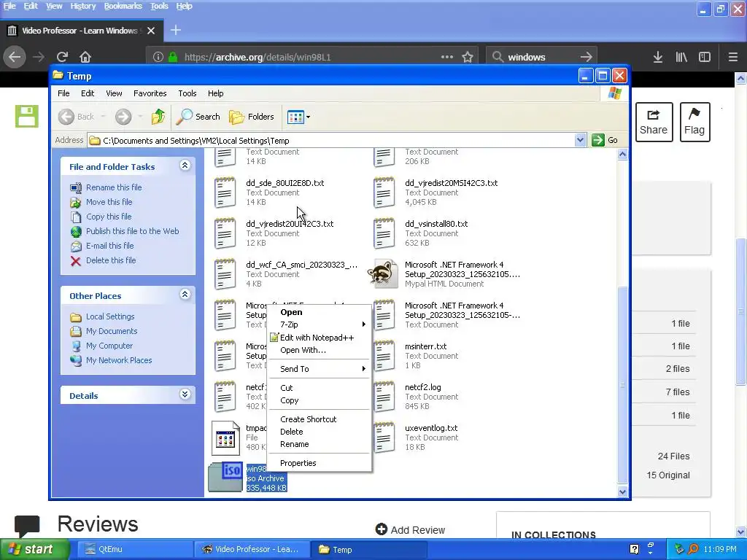
Task: Select the dd_vsinstall80.txt file icon
Action: [384, 233]
